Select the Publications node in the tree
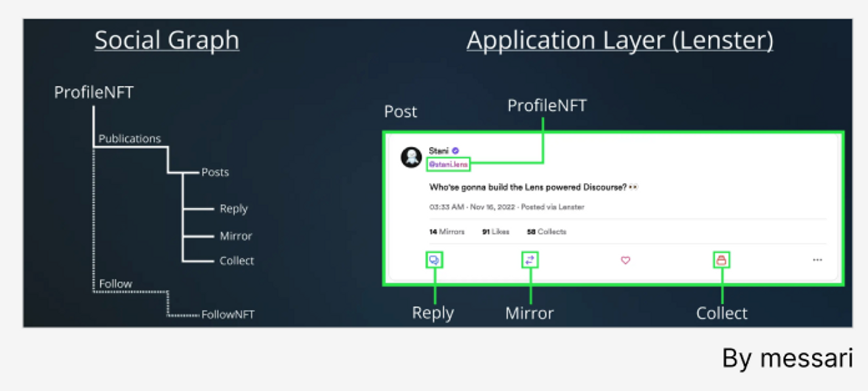The width and height of the screenshot is (868, 391). (129, 139)
